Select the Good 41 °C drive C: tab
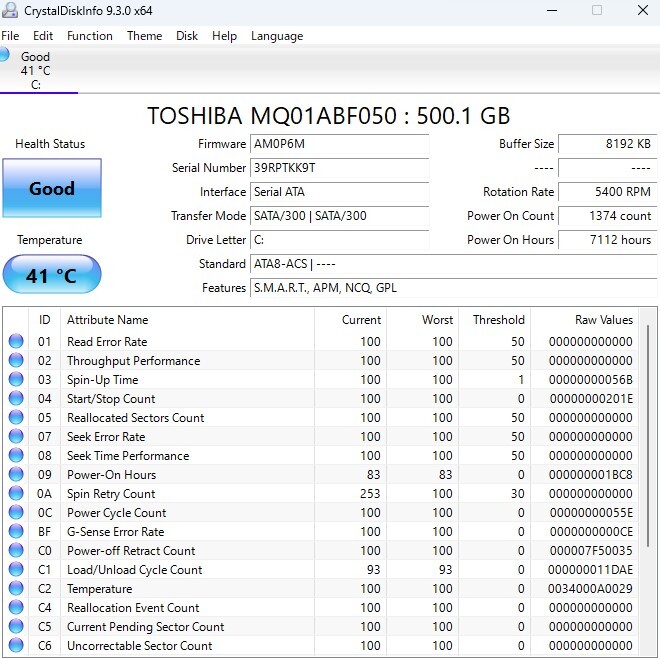Viewport: 660px width, 659px height. click(35, 71)
